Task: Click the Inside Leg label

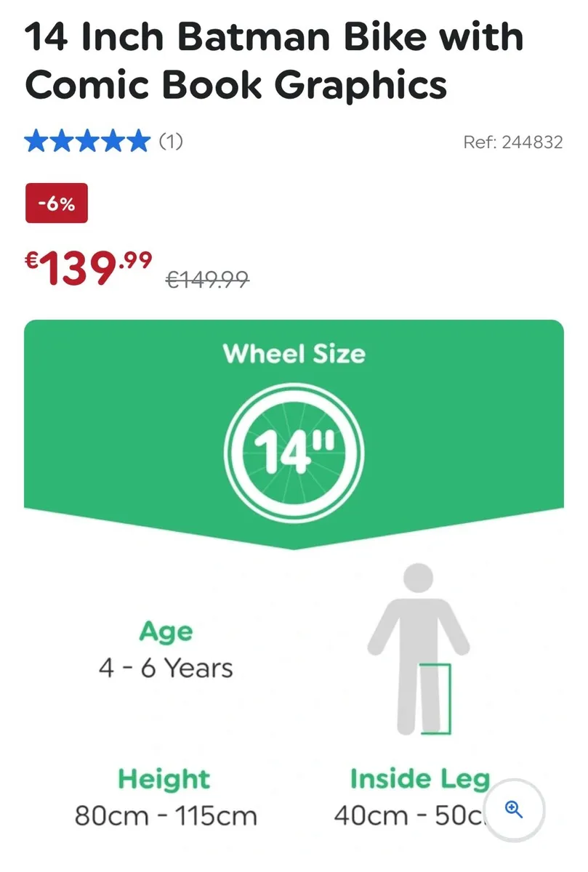Action: 420,779
